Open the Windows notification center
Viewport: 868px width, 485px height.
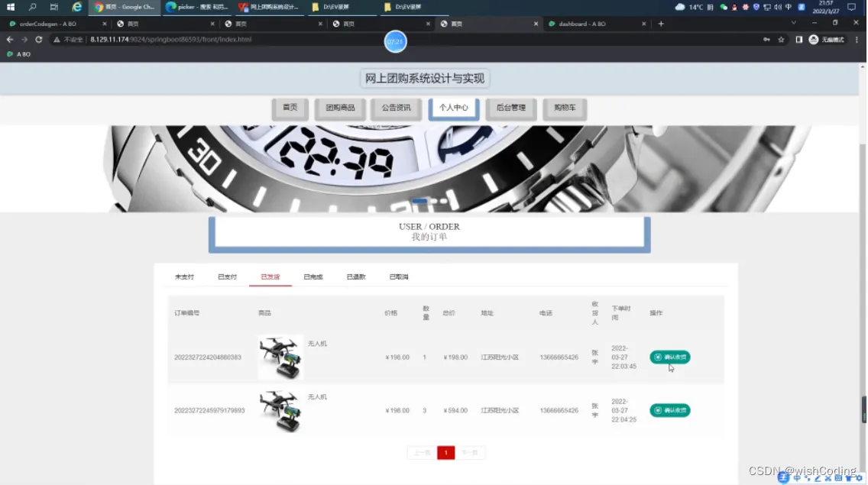851,7
